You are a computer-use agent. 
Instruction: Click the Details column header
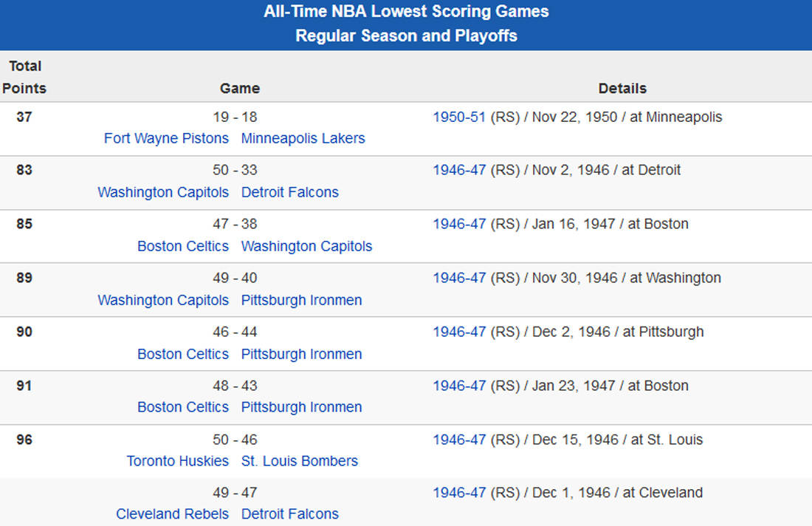(622, 89)
